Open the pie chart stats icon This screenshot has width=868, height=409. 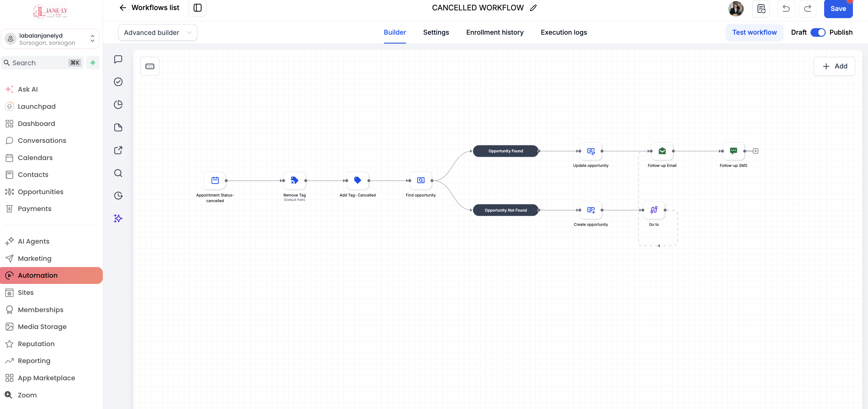pyautogui.click(x=118, y=105)
